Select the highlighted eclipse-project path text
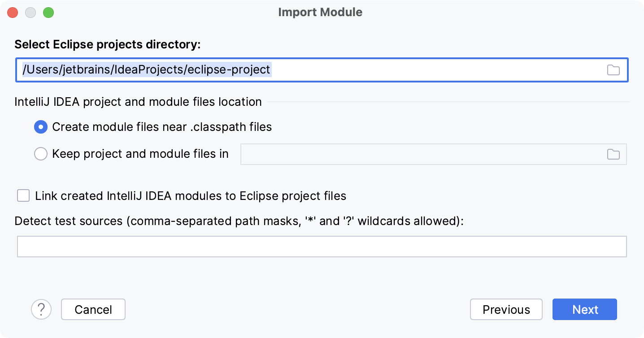Screen dimensions: 644x338 [146, 70]
